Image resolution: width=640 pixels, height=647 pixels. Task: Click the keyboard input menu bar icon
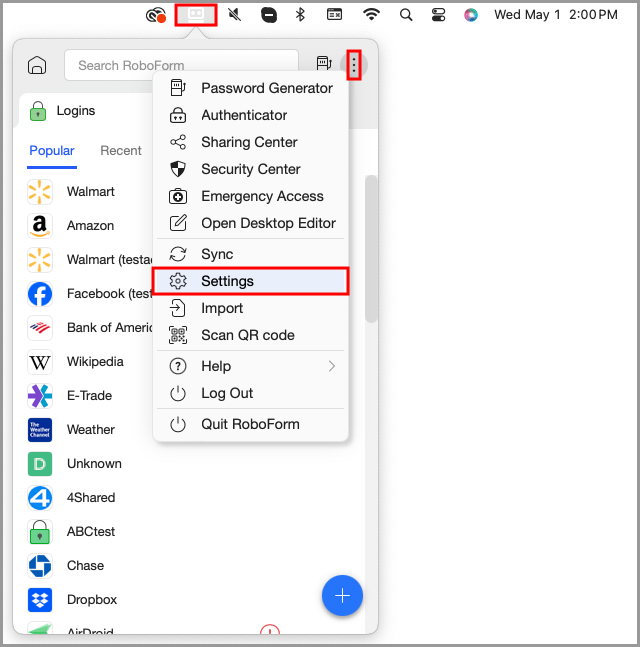coord(334,15)
